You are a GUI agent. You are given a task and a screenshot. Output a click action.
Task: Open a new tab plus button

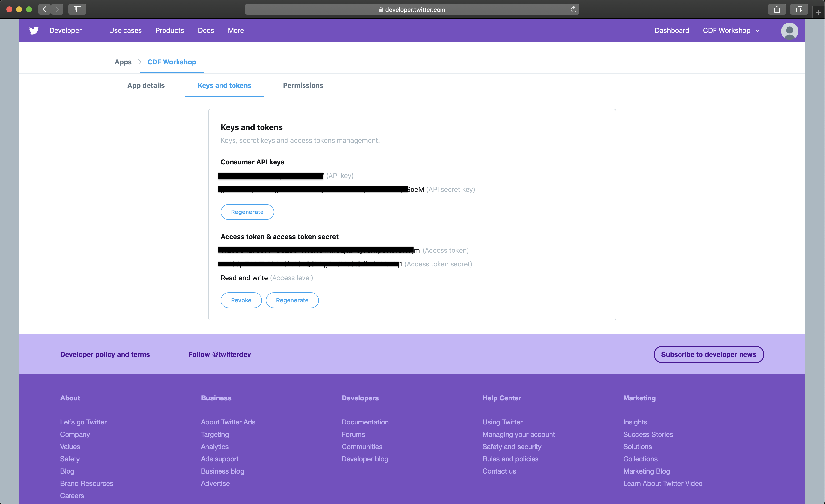[818, 13]
